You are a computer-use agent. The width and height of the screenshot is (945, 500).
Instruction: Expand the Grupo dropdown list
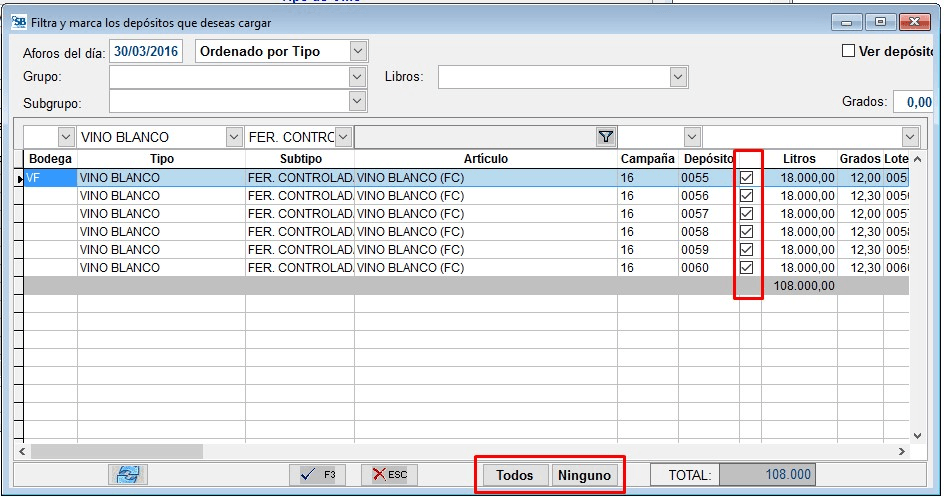[358, 76]
